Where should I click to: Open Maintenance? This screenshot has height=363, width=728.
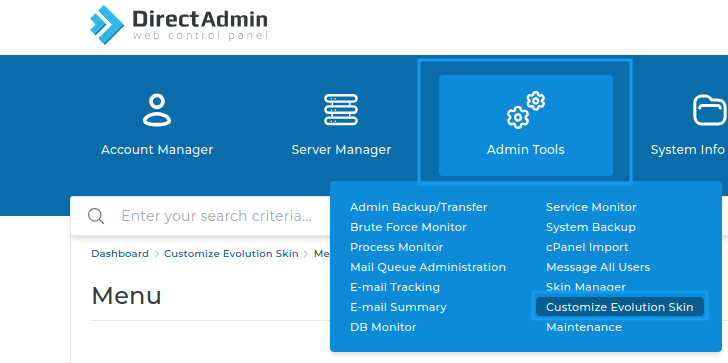584,327
